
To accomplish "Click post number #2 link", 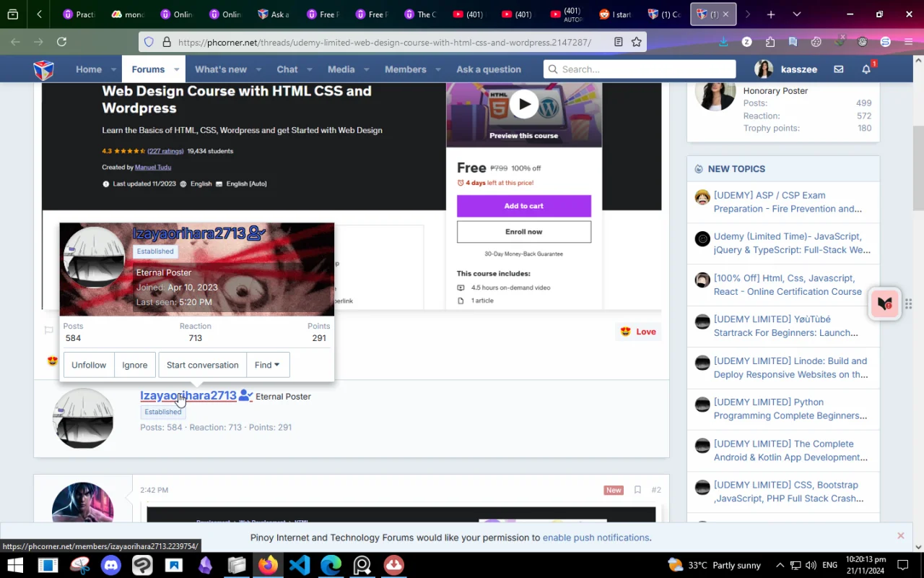I will coord(655,490).
